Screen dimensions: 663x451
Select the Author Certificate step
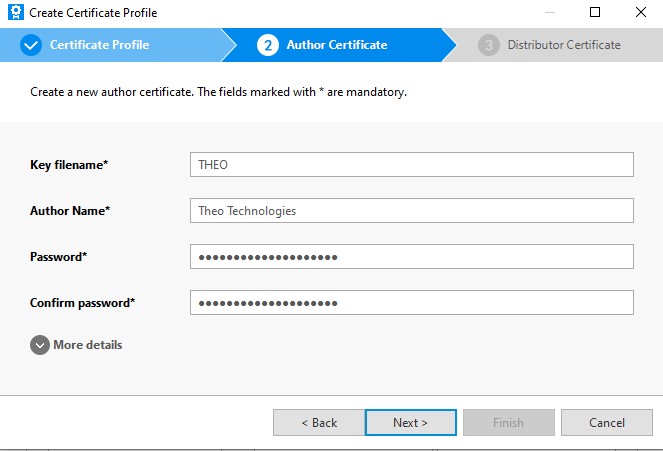pos(336,45)
